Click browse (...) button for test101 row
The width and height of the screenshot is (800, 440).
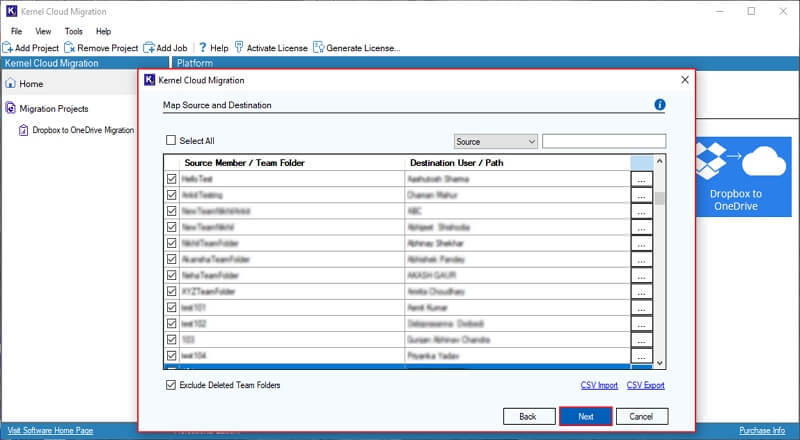point(642,308)
